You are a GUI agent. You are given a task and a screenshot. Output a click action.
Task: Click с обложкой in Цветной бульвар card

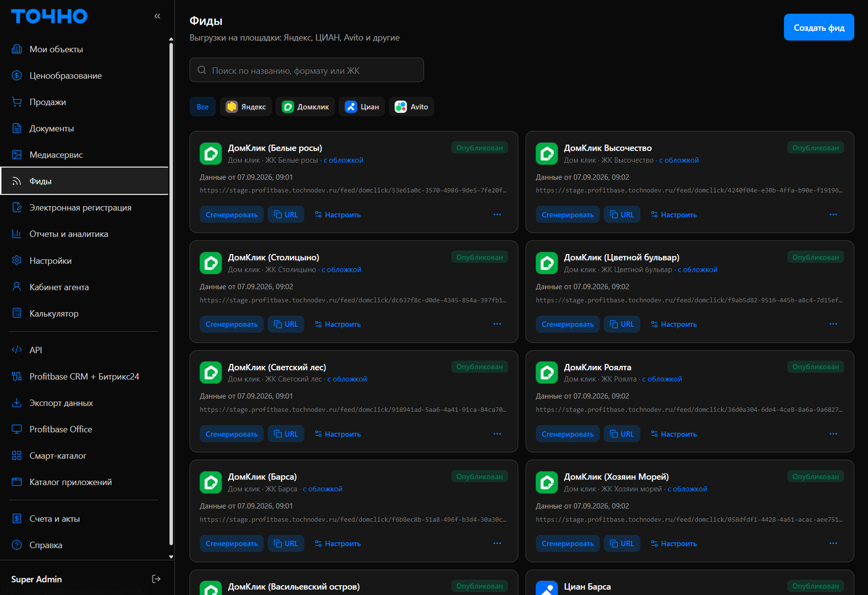[698, 270]
